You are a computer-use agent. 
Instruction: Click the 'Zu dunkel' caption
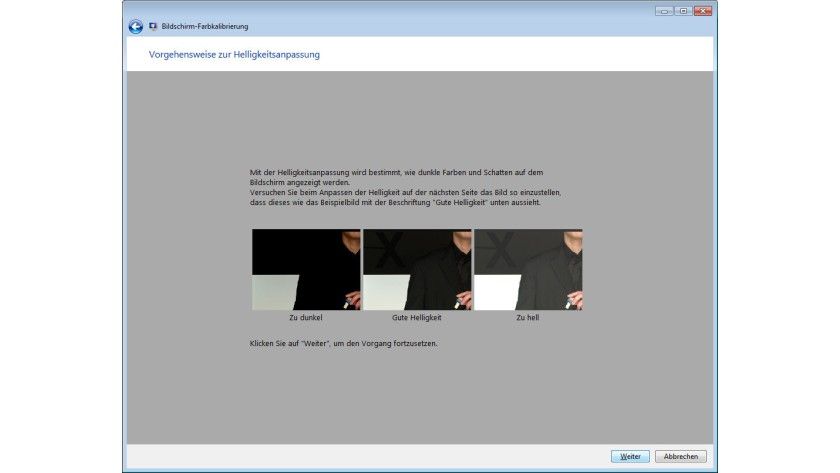point(306,318)
